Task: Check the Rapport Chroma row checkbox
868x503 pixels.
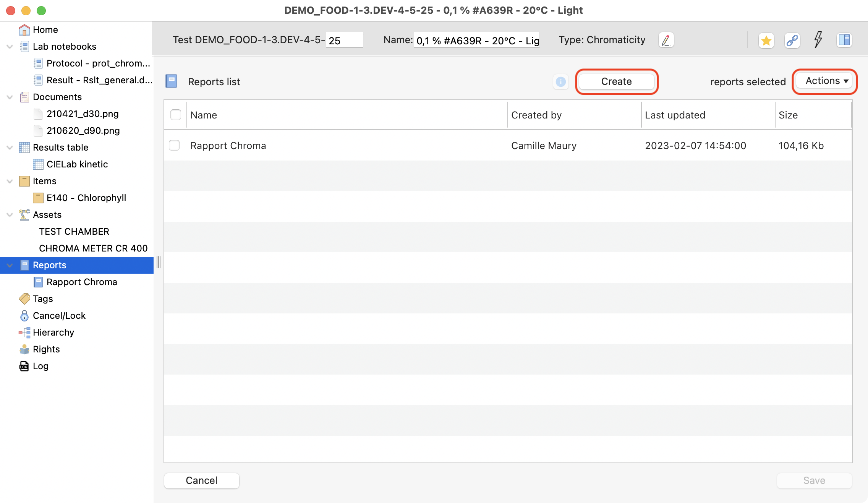Action: click(x=174, y=145)
